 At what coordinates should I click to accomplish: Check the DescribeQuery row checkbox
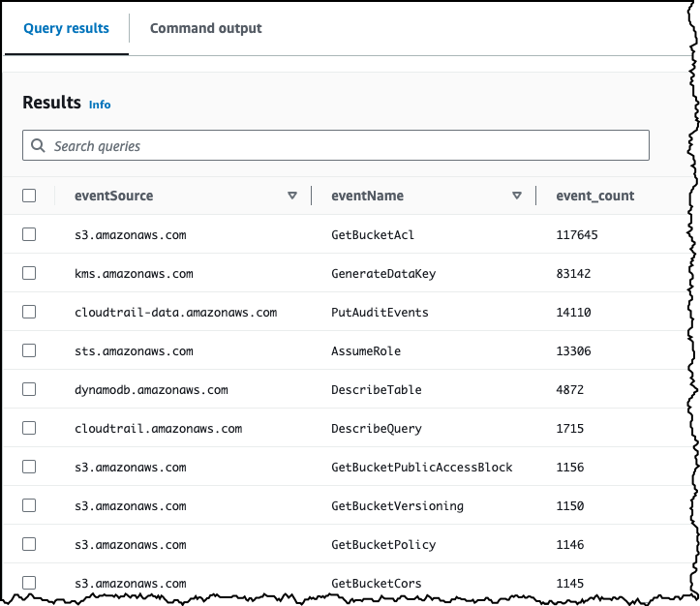tap(29, 428)
